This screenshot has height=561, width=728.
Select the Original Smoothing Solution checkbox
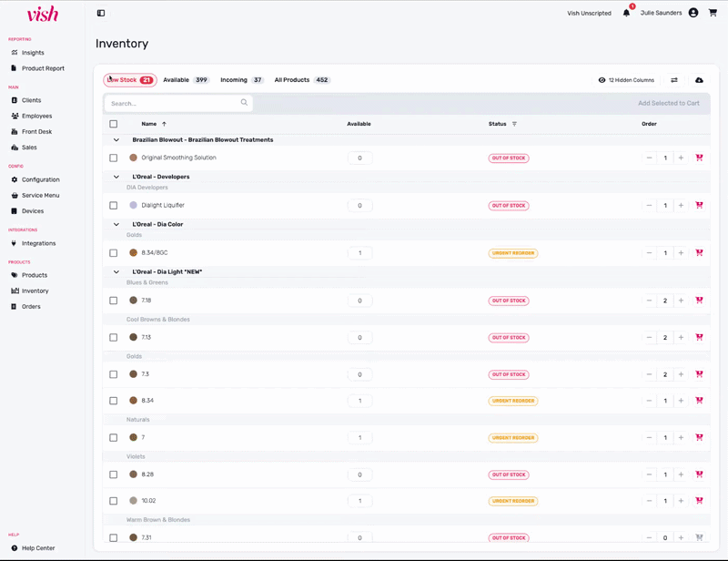click(x=114, y=158)
